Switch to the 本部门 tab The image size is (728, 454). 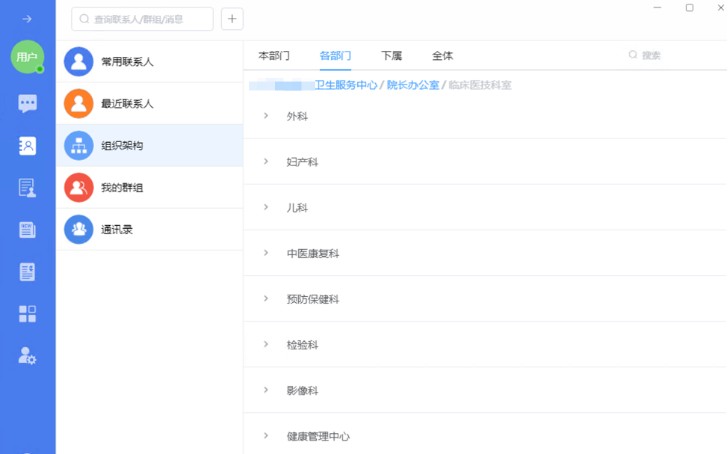pyautogui.click(x=273, y=56)
